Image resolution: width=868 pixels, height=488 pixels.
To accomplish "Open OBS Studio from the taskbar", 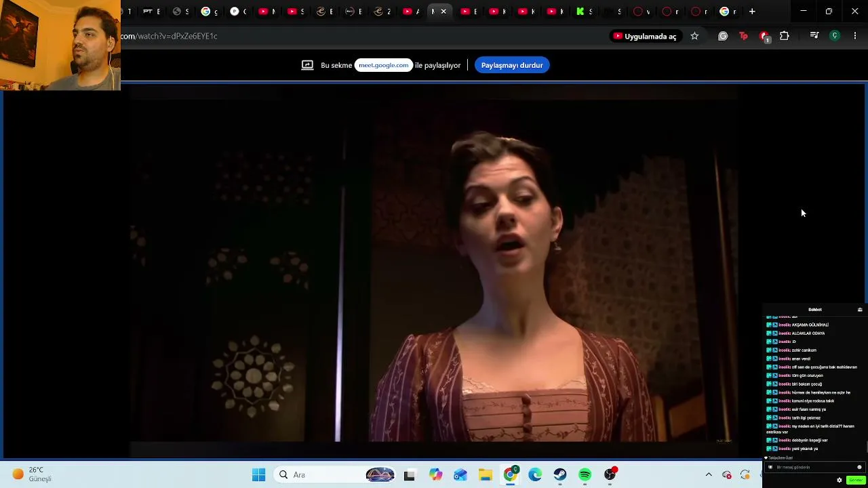I will pyautogui.click(x=610, y=474).
